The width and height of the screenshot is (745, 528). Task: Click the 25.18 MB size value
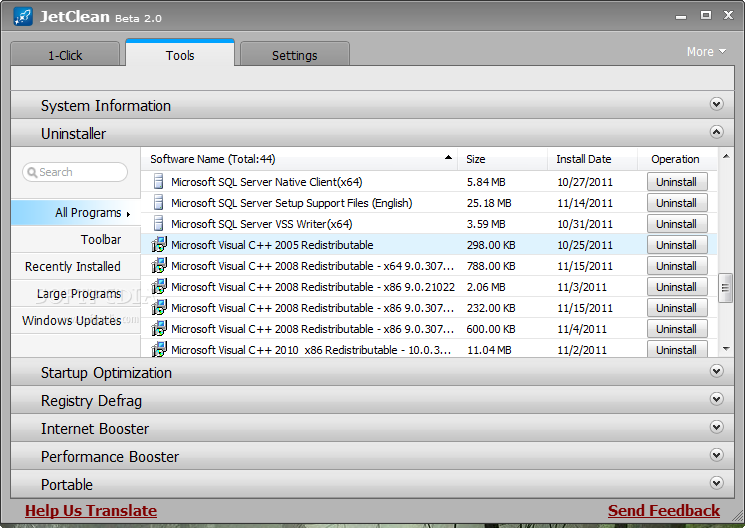pos(489,203)
